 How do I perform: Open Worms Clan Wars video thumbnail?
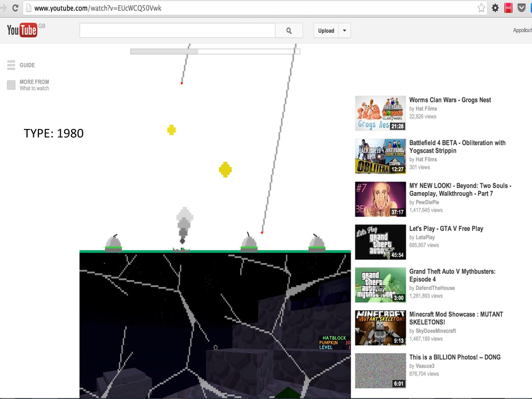pos(380,113)
